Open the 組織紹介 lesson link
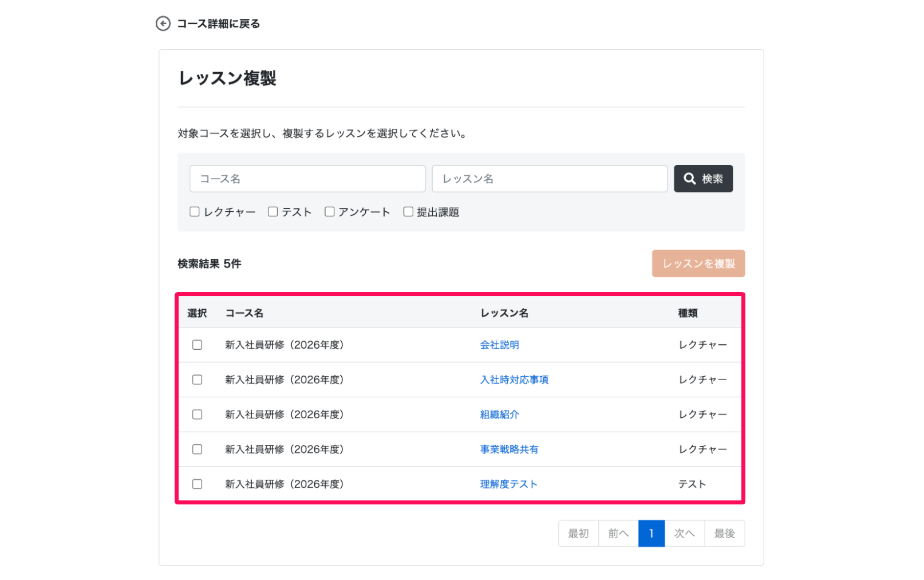The width and height of the screenshot is (924, 580). (500, 415)
